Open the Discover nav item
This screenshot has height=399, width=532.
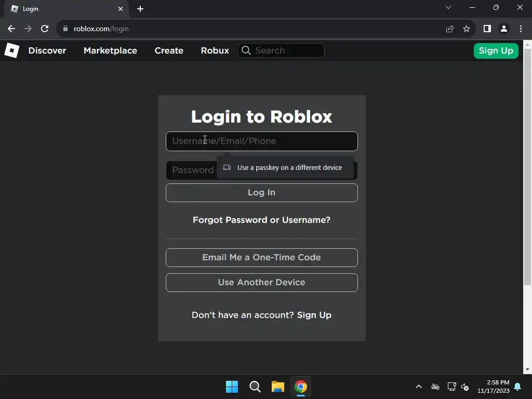click(x=47, y=50)
